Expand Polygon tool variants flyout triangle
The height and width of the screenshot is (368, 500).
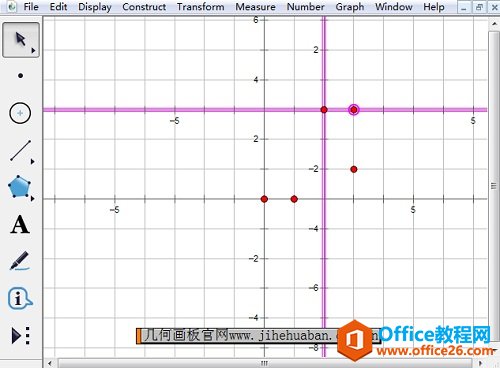point(32,199)
